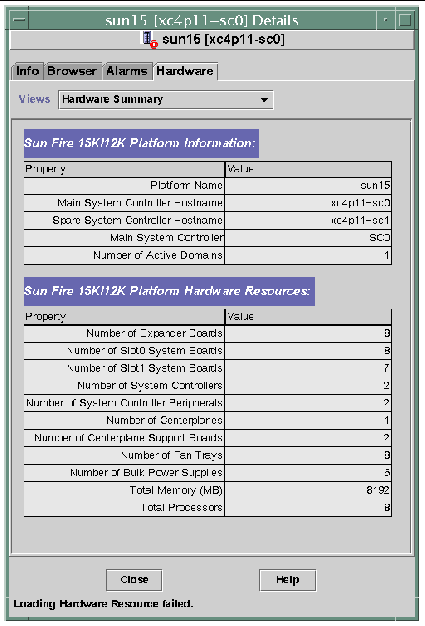Select the Hardware tab
Screen dimensions: 425x626
(185, 71)
